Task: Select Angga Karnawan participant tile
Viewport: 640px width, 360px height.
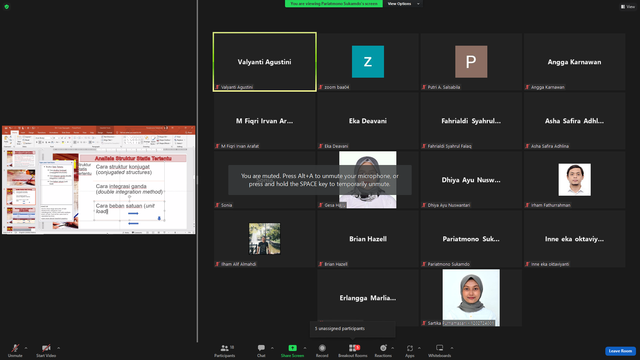Action: [574, 62]
